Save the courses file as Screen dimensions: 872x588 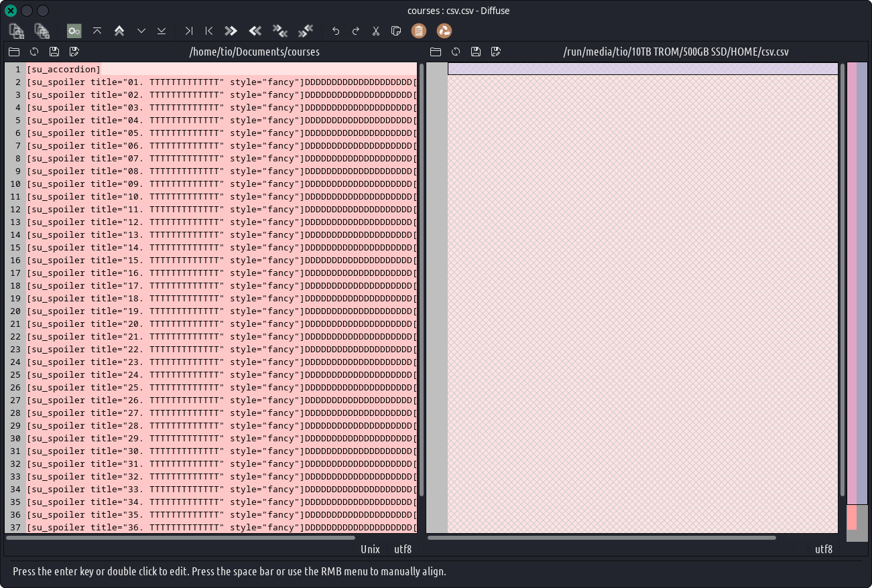click(74, 52)
